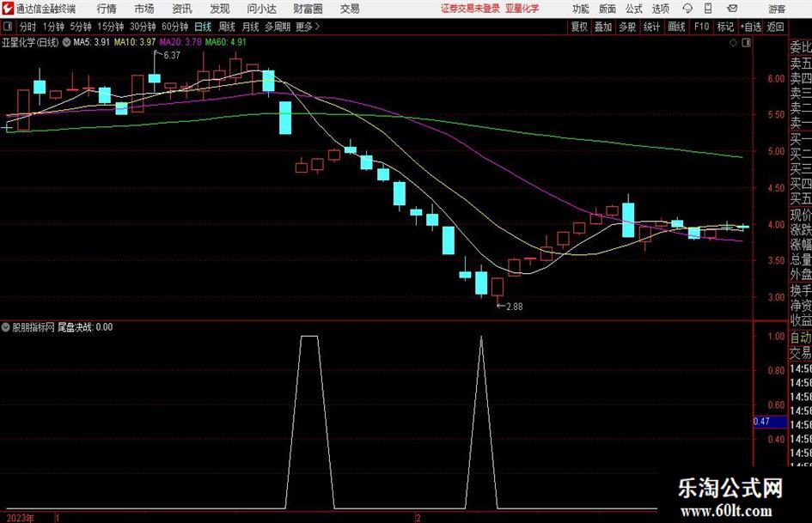Click the diamond icon at chart top right
The height and width of the screenshot is (523, 812).
click(733, 43)
